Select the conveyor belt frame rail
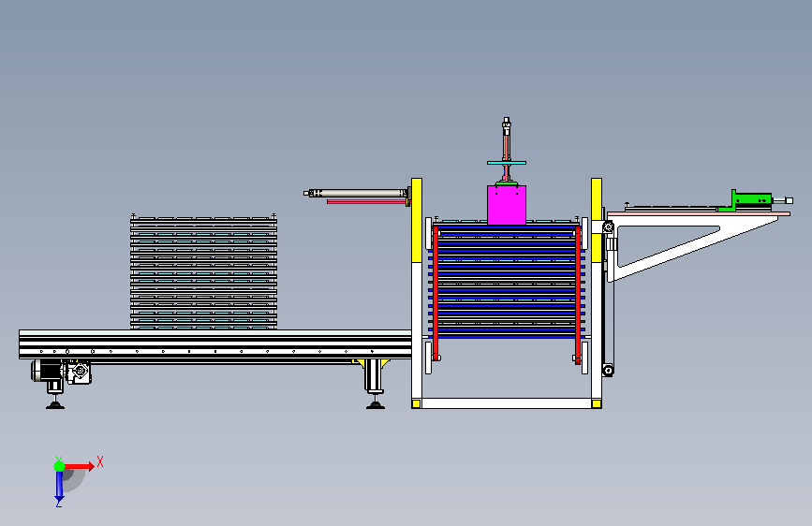 215,346
